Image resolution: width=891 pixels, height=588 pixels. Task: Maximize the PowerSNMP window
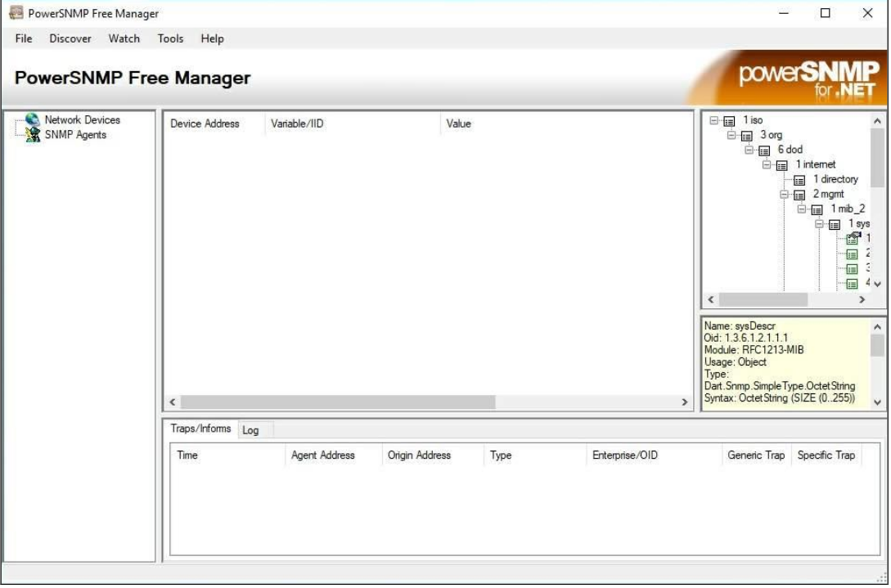tap(826, 13)
